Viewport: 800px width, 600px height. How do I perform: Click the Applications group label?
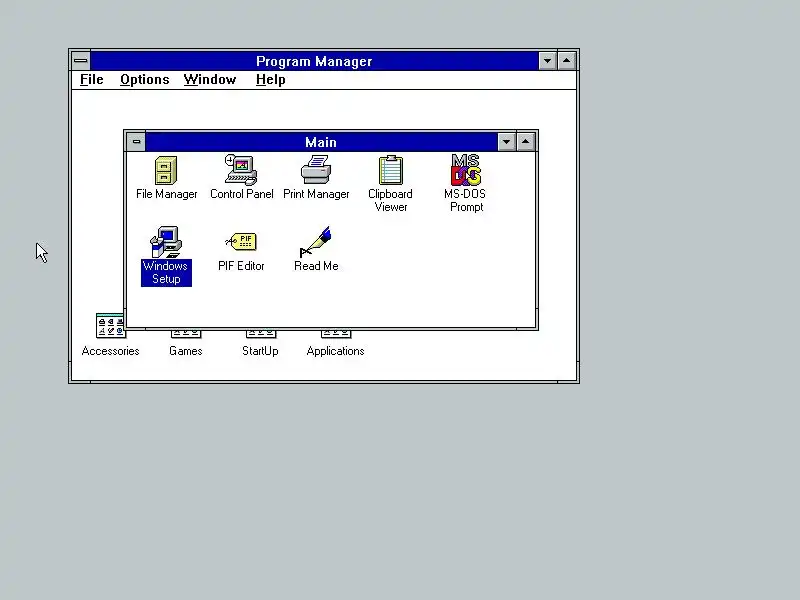tap(335, 351)
